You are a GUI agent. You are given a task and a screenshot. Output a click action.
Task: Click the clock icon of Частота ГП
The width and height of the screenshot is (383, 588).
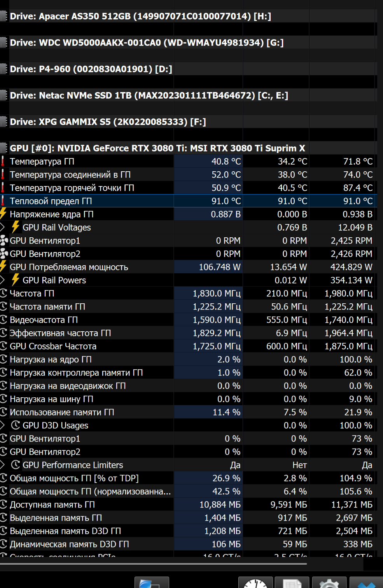(3, 293)
